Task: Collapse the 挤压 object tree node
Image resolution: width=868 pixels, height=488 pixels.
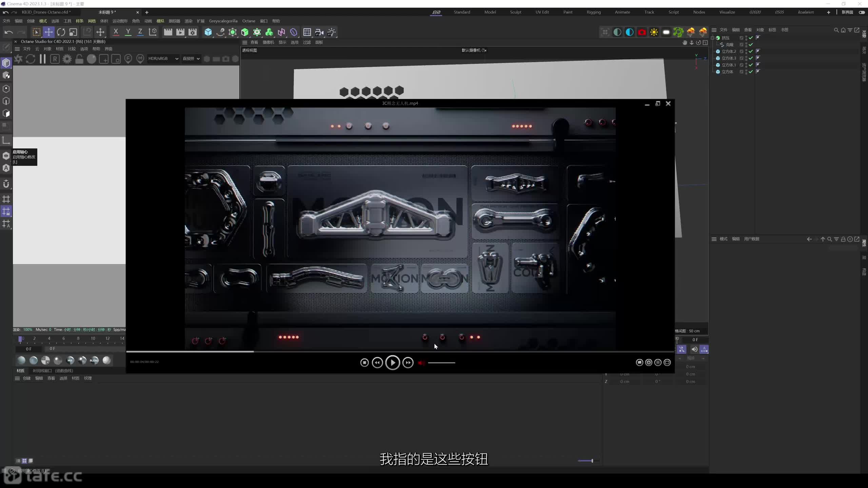Action: (713, 38)
